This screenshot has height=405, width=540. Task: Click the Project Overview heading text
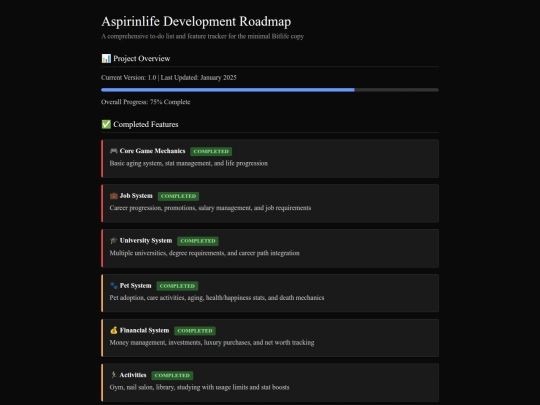(x=142, y=59)
